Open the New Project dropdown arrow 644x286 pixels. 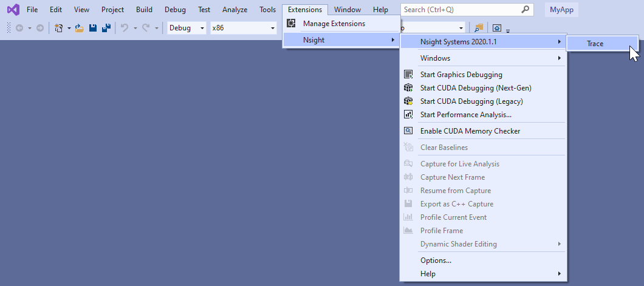pos(69,29)
